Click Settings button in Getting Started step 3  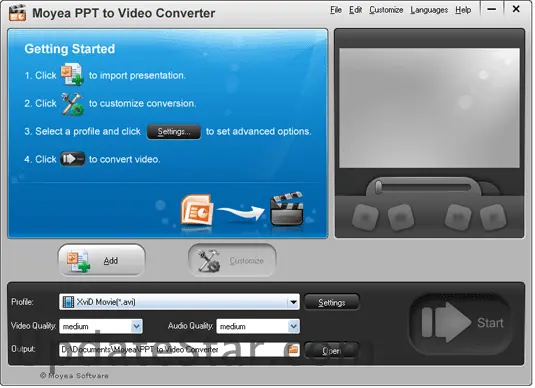pos(174,132)
